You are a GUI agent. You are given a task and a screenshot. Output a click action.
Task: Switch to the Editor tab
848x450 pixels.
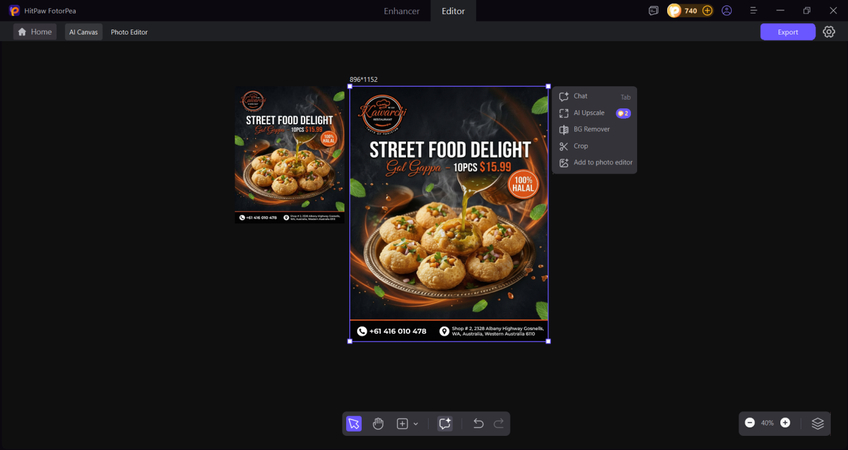[453, 11]
